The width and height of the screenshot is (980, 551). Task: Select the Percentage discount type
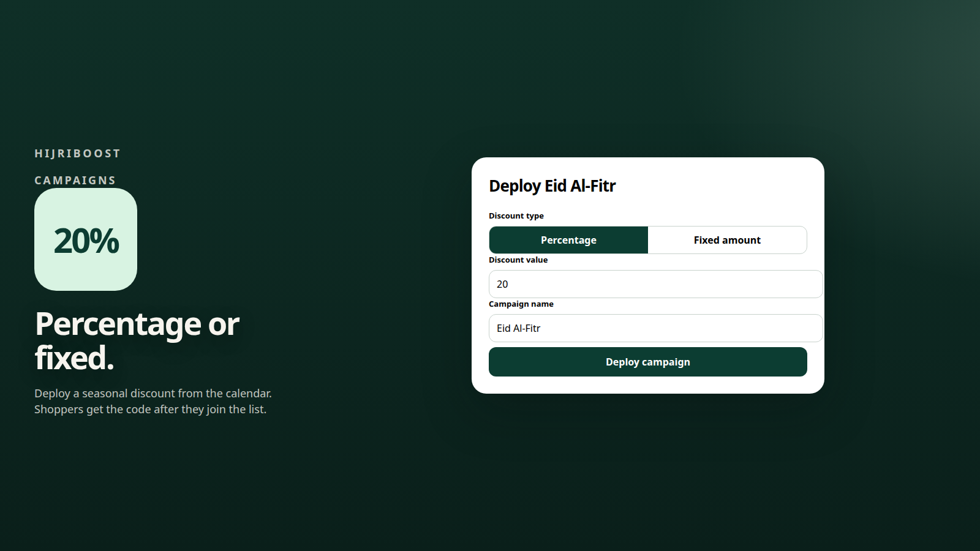tap(568, 240)
